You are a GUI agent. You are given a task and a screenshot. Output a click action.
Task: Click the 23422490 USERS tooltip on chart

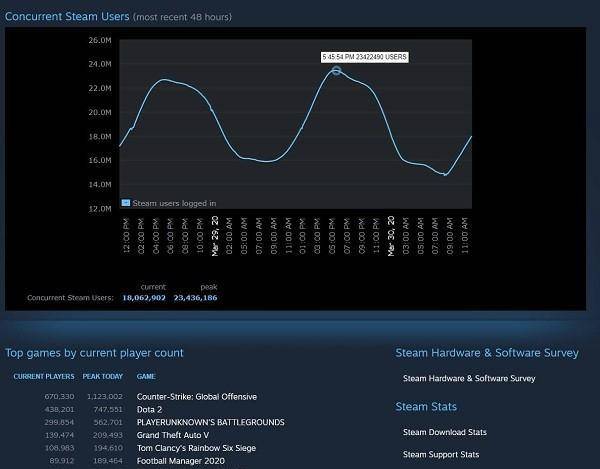point(365,57)
